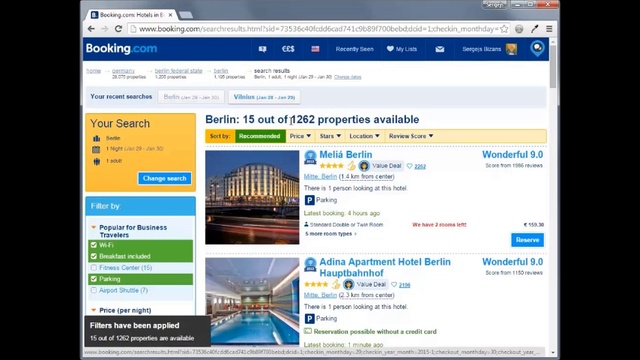The width and height of the screenshot is (640, 360).
Task: Click the Meliá Berlin Parking P icon
Action: pos(309,200)
